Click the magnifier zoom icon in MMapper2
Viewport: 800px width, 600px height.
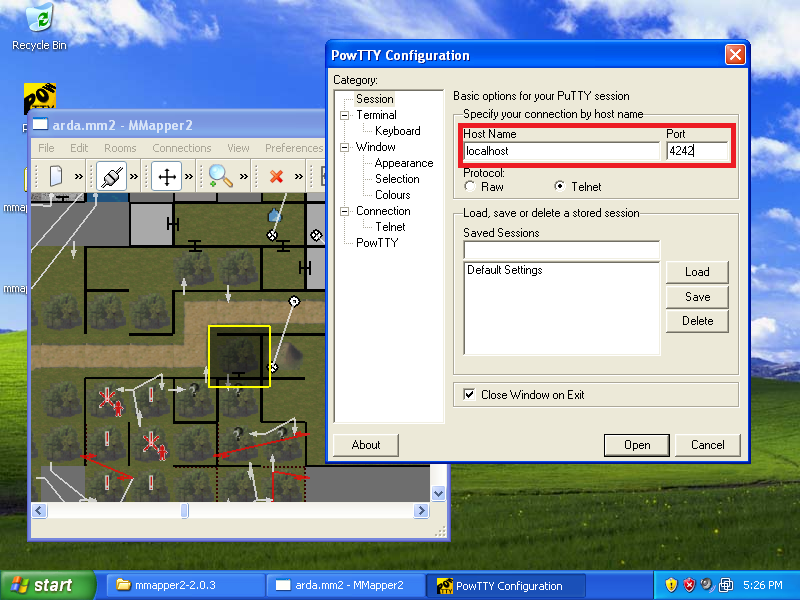tap(221, 177)
